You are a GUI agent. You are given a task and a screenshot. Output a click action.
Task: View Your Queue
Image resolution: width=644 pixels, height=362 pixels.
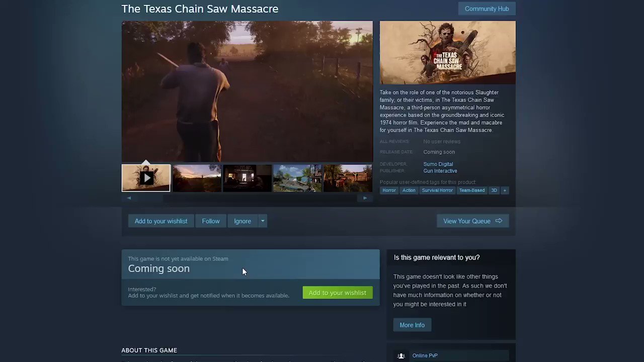click(472, 221)
